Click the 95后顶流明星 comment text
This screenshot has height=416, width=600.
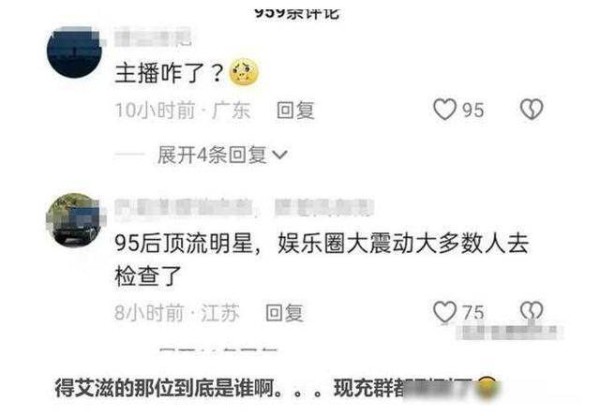(x=321, y=260)
